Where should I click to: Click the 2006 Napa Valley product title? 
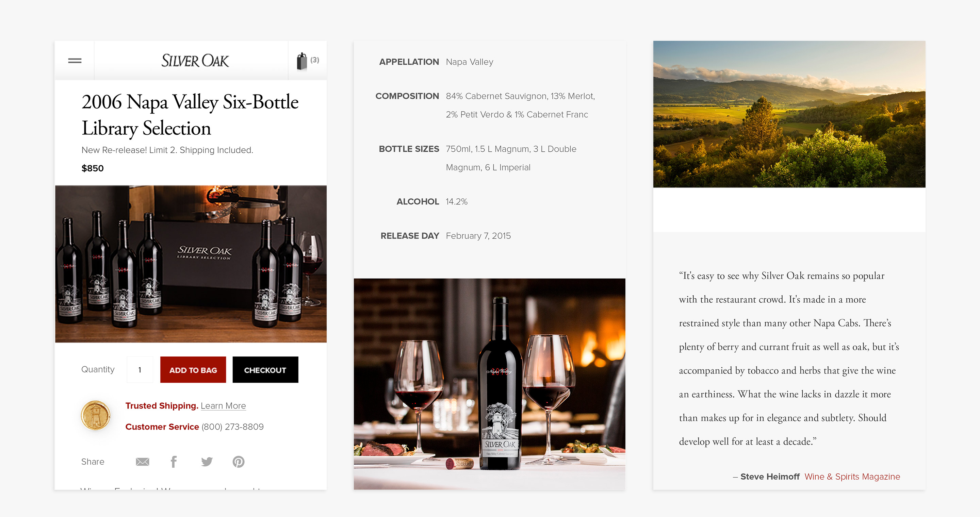point(190,115)
